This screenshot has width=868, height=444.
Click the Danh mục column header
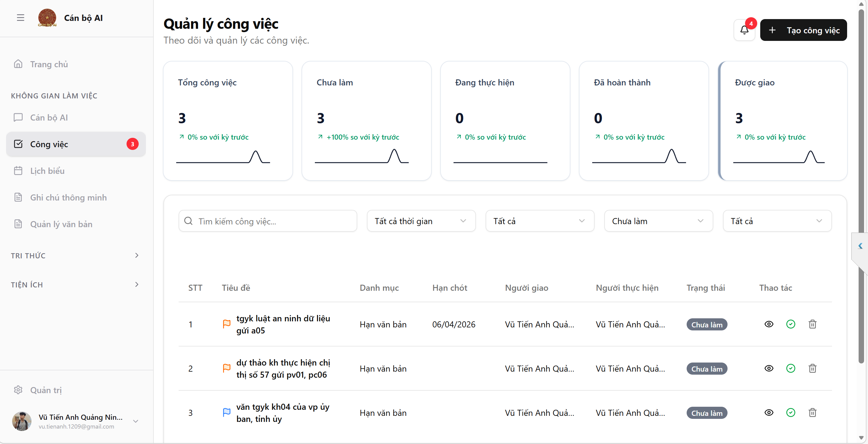click(x=379, y=288)
